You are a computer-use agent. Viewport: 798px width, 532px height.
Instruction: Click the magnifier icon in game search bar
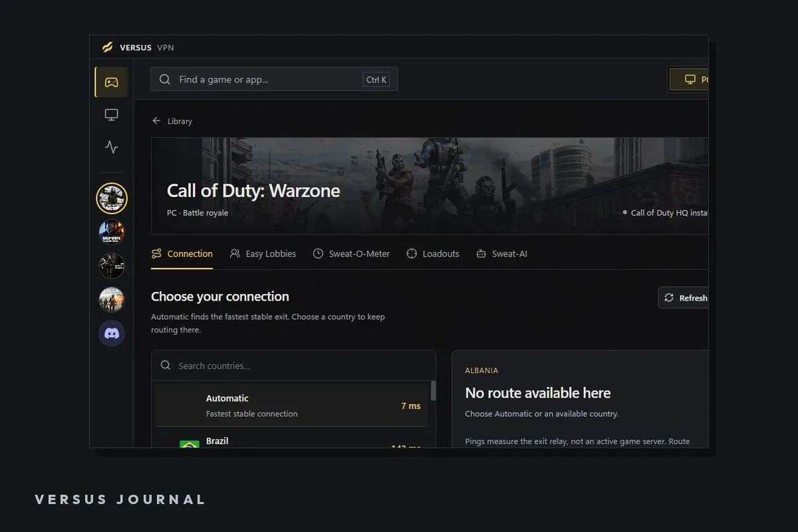[x=165, y=80]
